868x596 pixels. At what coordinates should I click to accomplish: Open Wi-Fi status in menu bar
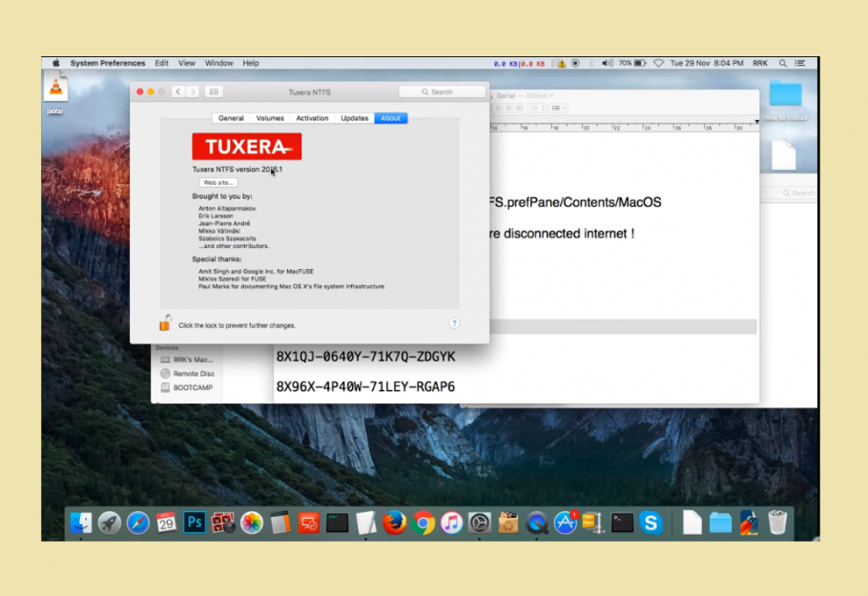click(x=658, y=63)
